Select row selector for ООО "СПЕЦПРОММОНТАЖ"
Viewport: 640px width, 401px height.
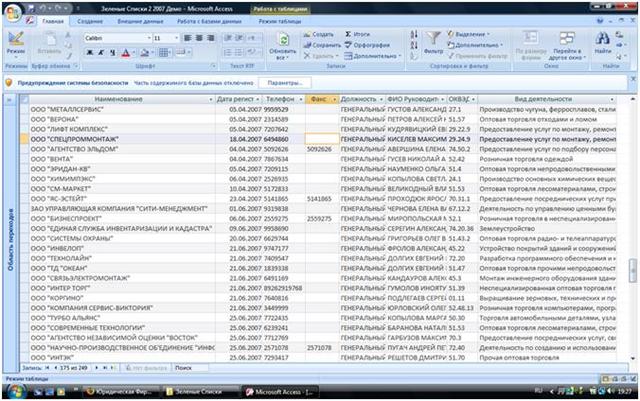pos(24,139)
